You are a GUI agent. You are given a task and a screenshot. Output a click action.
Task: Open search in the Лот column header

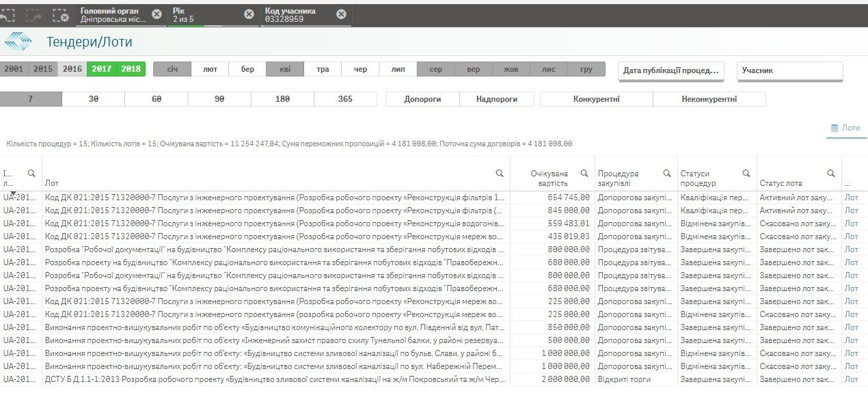(x=498, y=173)
